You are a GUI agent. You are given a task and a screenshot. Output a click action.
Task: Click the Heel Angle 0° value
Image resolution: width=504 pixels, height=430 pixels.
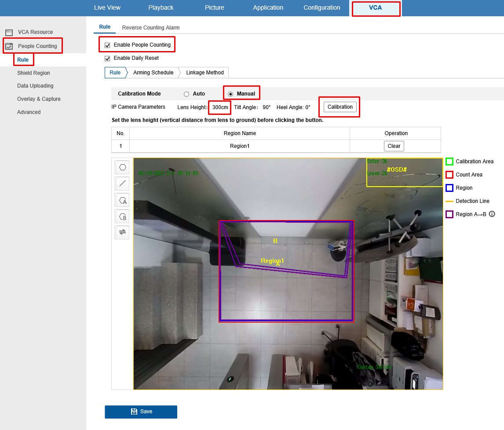pos(307,107)
